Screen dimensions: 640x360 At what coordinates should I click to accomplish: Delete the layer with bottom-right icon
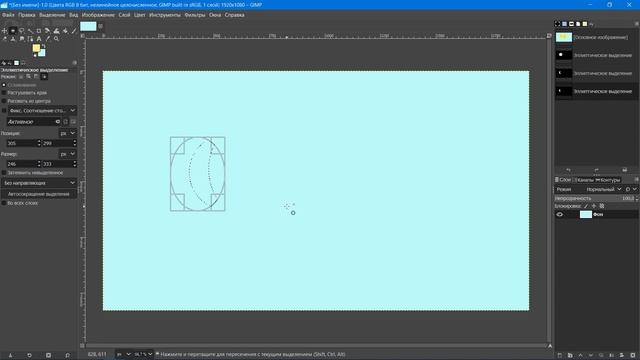coord(633,356)
